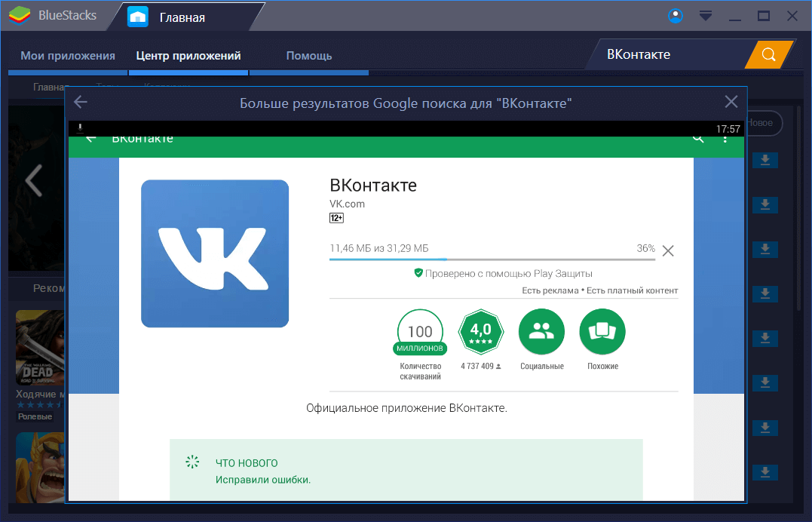Click the 11,46 МБ из 31,29 МБ text
Screen dimensions: 812x522
(379, 248)
